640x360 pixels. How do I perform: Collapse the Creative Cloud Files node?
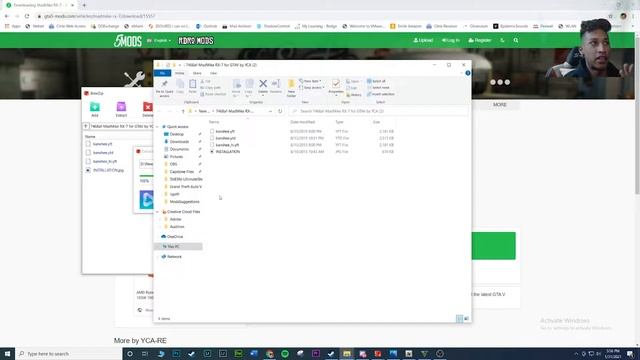(158, 212)
